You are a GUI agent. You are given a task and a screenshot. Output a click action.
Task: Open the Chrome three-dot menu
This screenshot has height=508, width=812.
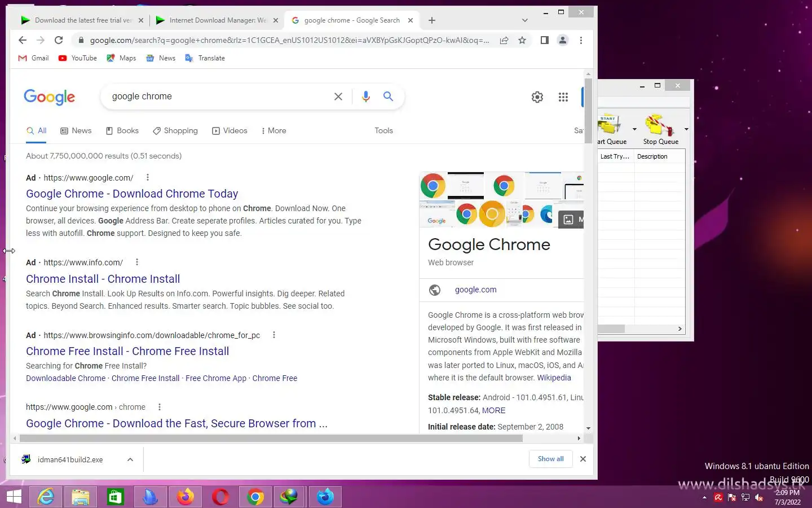tap(581, 40)
